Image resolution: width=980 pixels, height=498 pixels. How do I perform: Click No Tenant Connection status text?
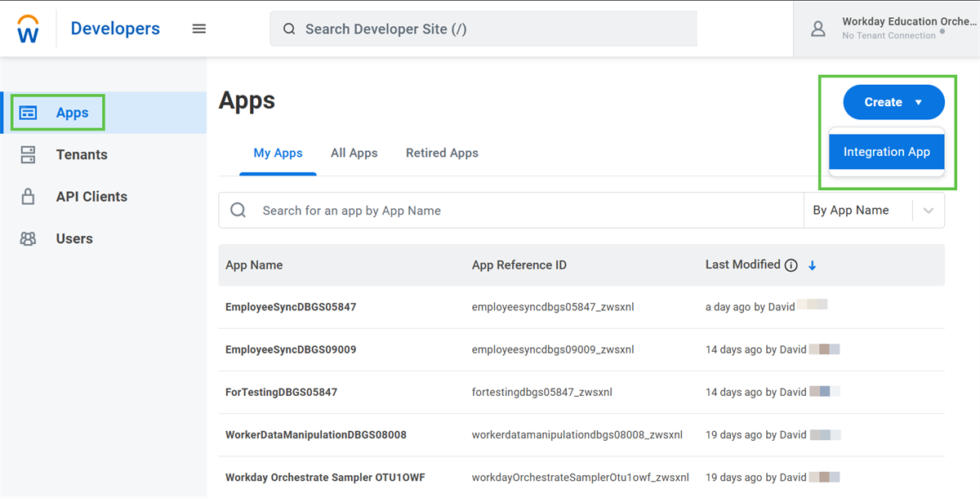click(889, 36)
